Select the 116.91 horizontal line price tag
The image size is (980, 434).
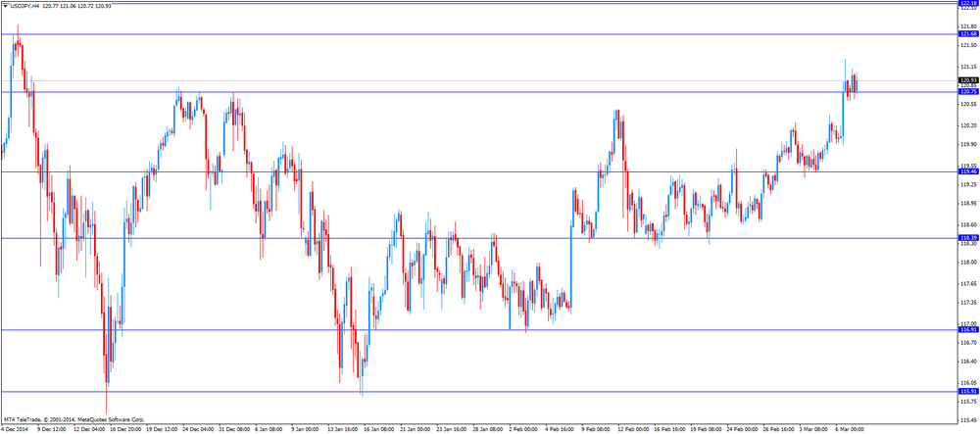click(967, 329)
